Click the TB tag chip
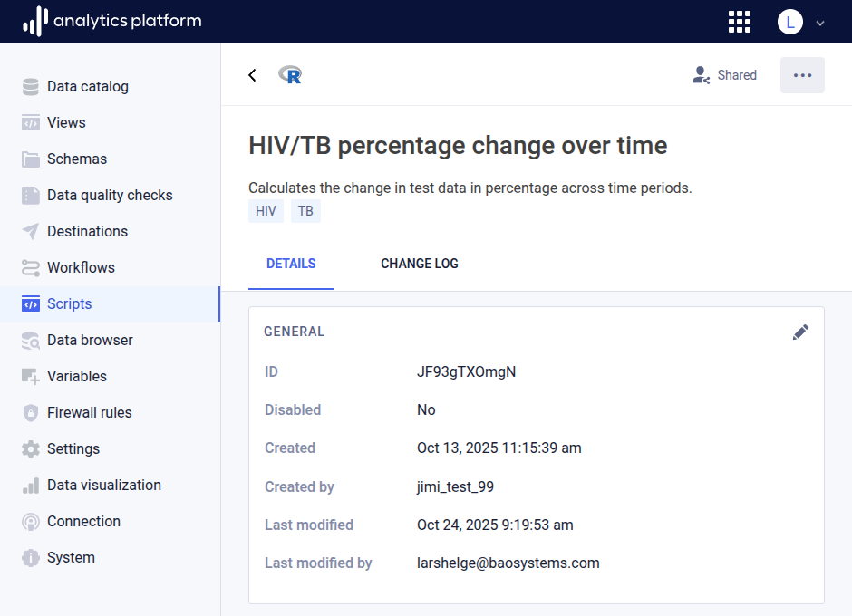 point(305,211)
